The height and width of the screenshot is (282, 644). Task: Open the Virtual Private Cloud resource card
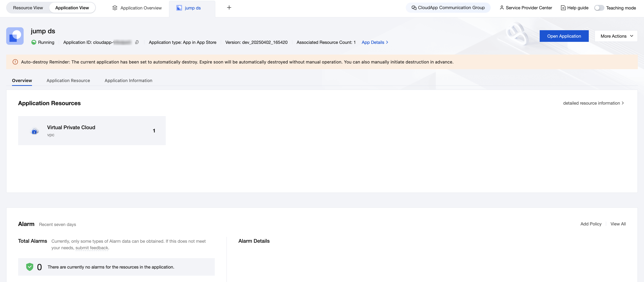(92, 131)
